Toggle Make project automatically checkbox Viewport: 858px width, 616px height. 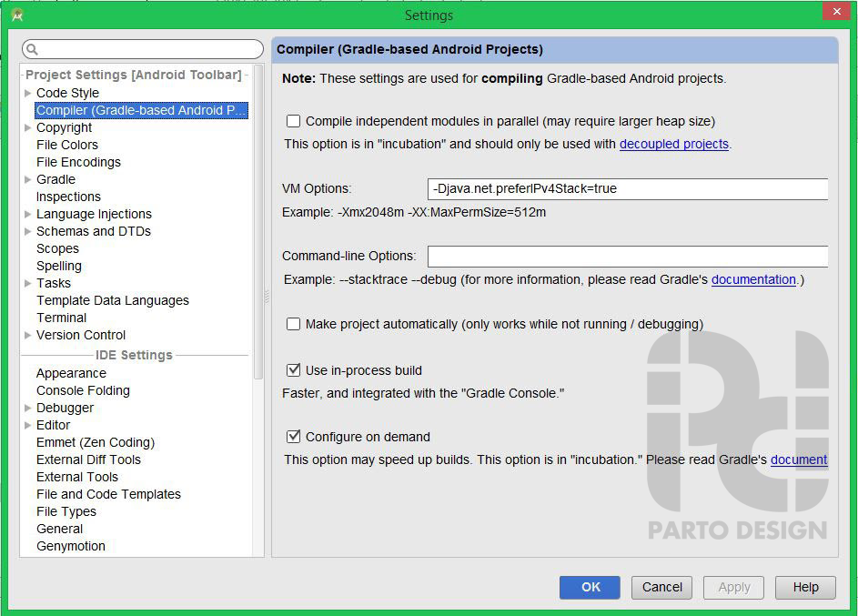293,324
